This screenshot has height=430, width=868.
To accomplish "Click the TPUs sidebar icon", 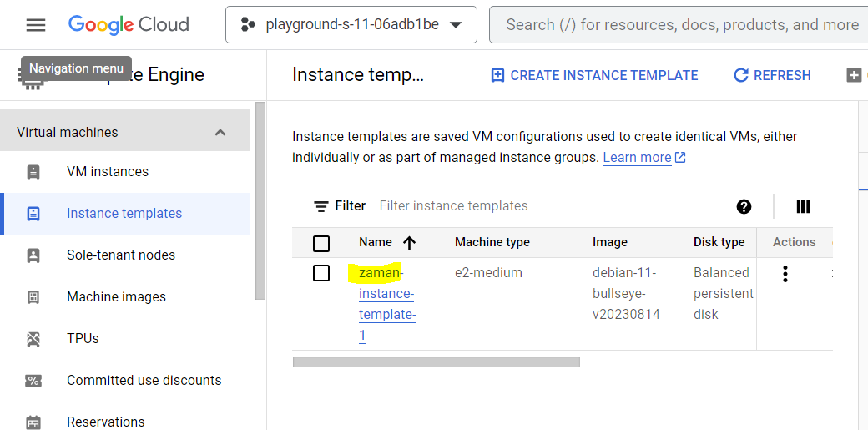I will 33,339.
